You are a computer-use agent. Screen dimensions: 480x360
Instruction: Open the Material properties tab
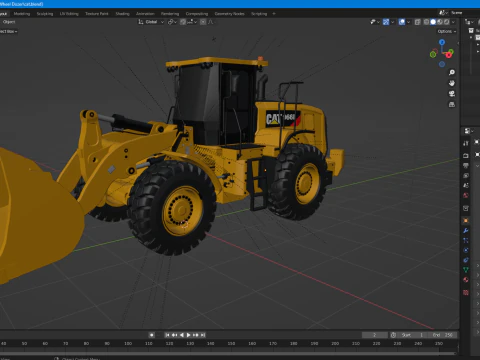click(466, 280)
